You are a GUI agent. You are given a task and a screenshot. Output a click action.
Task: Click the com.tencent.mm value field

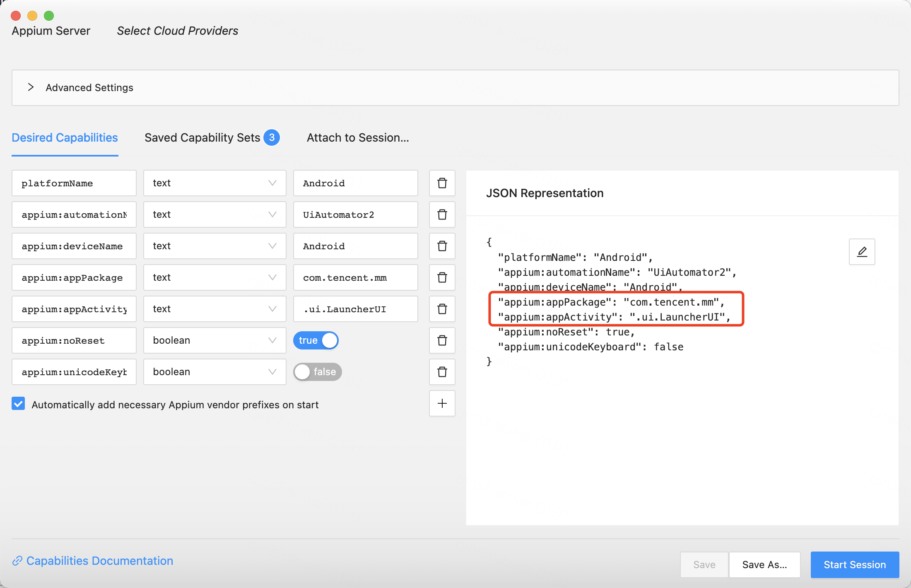click(355, 277)
